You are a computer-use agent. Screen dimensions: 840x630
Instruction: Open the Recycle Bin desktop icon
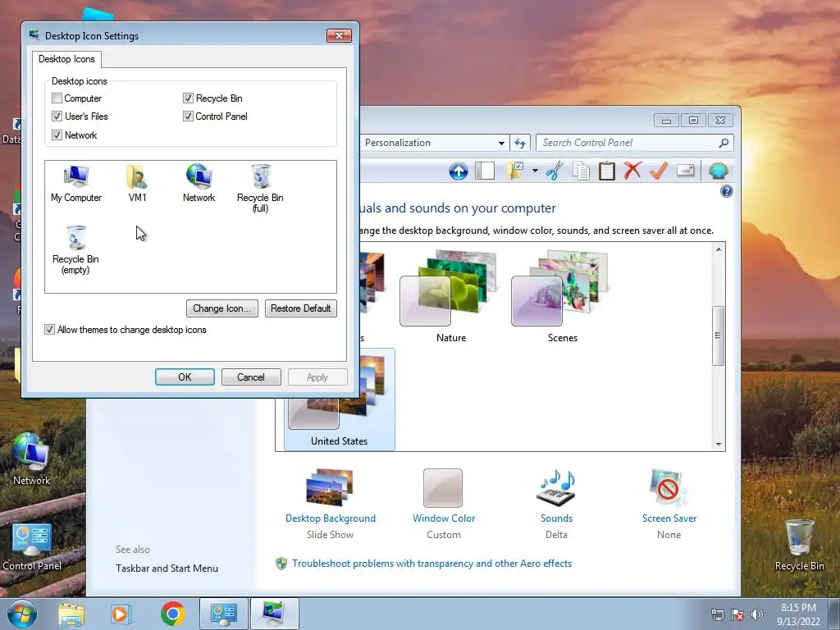point(799,545)
